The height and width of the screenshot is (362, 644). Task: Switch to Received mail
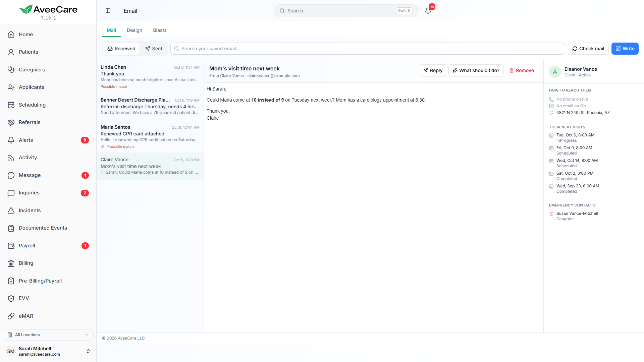(x=121, y=49)
